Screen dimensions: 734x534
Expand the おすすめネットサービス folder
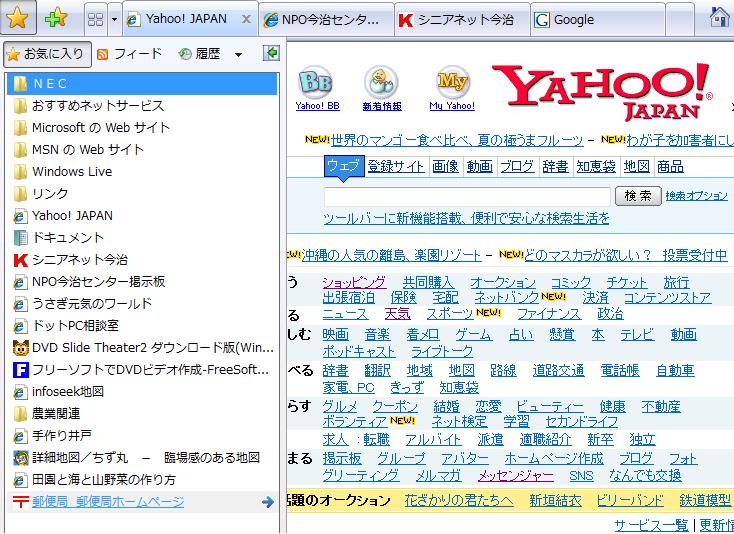coord(142,106)
